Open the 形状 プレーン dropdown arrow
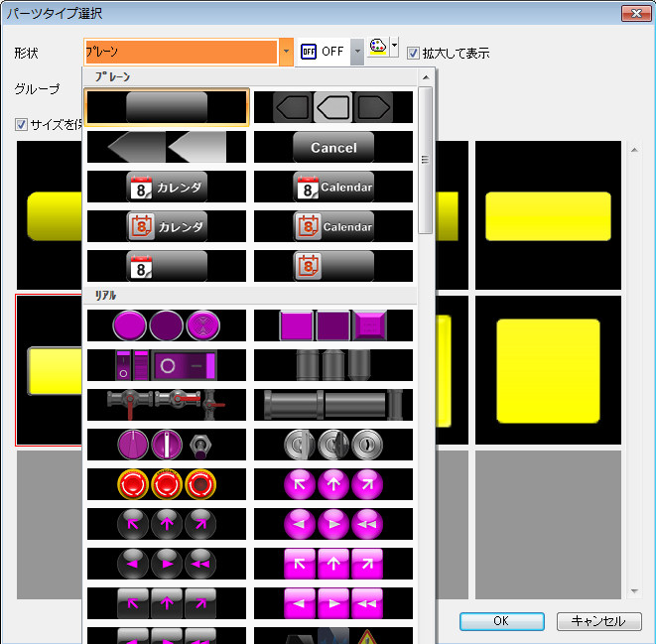656x644 pixels. pos(286,52)
